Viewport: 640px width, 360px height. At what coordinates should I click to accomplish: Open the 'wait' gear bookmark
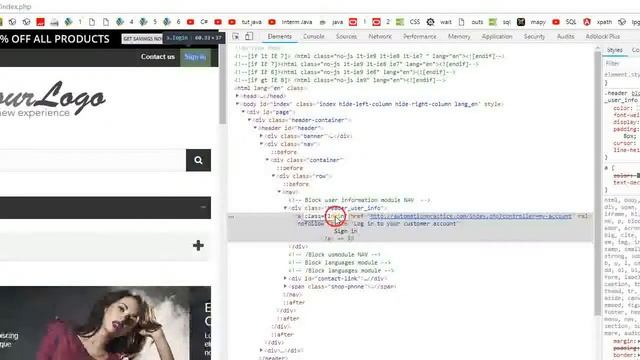[439, 22]
